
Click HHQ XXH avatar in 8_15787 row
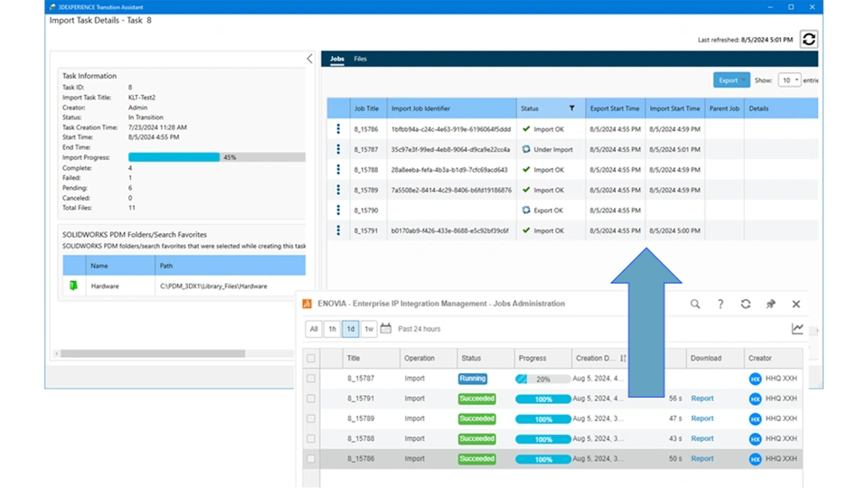[755, 379]
